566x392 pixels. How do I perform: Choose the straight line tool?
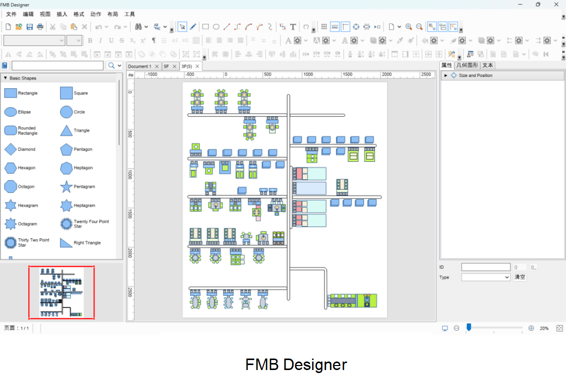[x=226, y=26]
